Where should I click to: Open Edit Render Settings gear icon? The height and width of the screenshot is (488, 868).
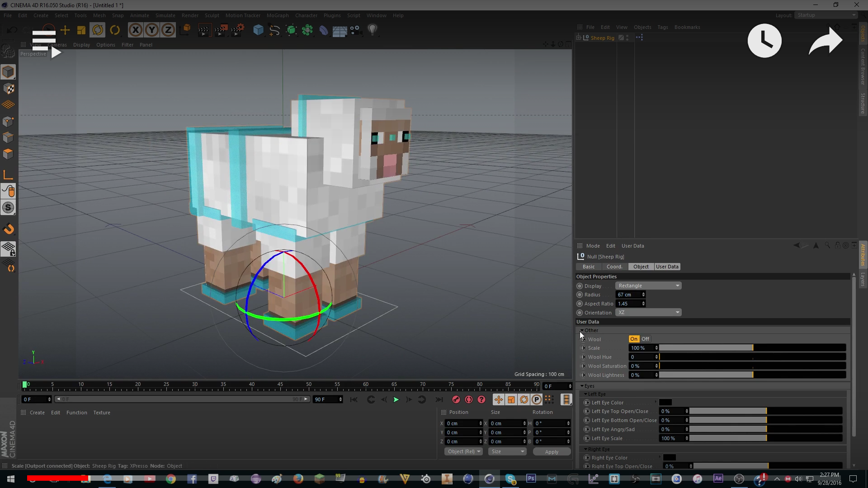(237, 30)
